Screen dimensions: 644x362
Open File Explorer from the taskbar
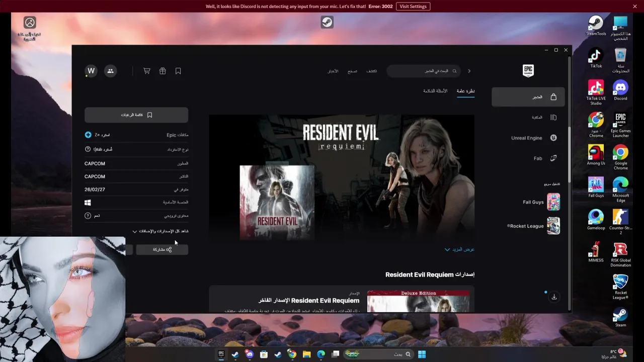(x=306, y=354)
